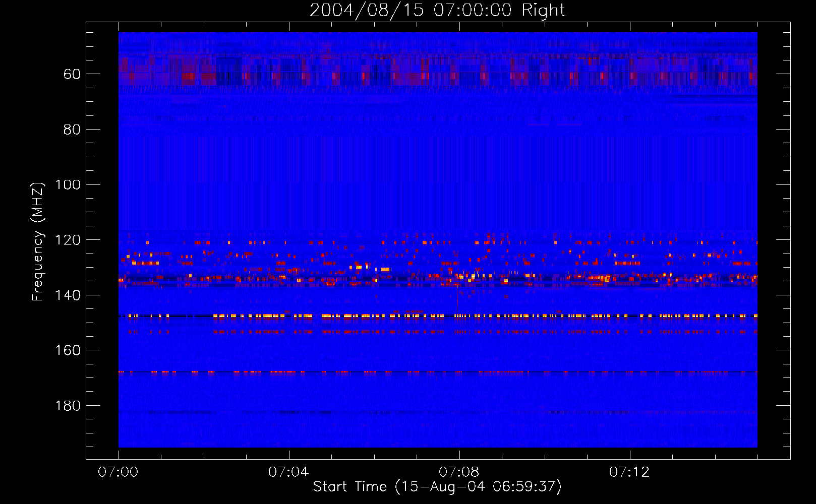The height and width of the screenshot is (504, 816).
Task: Click the 180 frequency tick label
Action: pyautogui.click(x=68, y=406)
